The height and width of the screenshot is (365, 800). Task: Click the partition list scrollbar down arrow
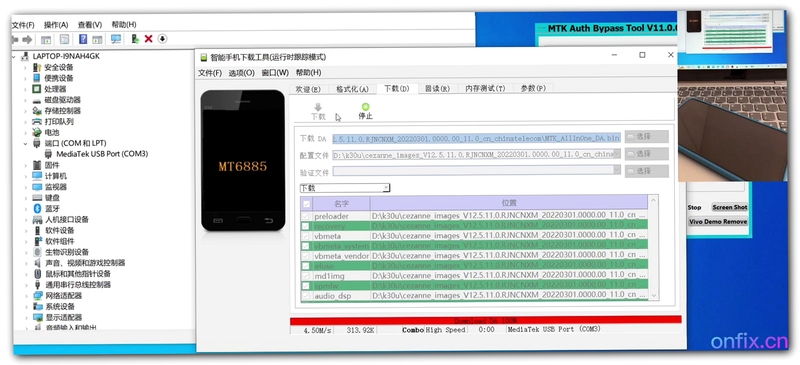pyautogui.click(x=654, y=296)
